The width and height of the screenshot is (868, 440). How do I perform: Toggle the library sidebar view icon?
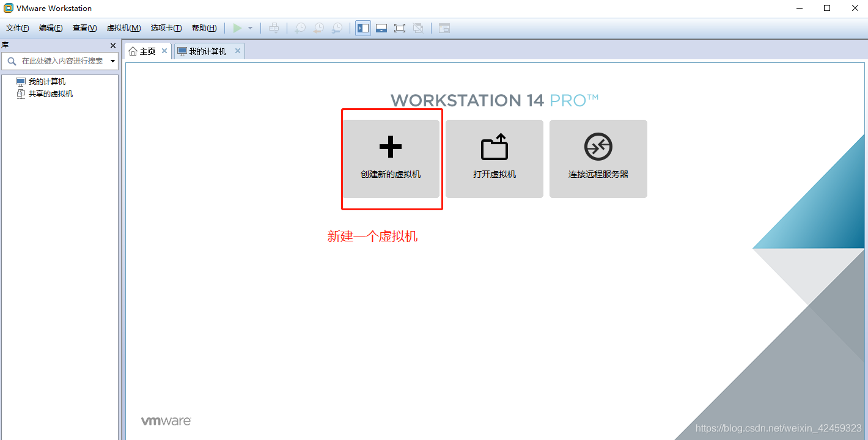coord(363,28)
